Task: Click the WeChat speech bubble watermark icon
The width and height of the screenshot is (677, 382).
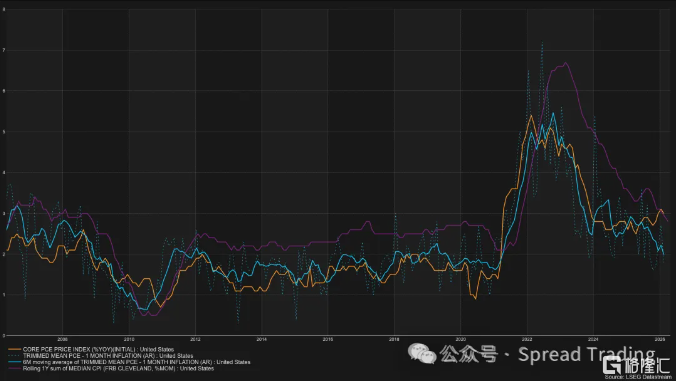Action: 422,354
